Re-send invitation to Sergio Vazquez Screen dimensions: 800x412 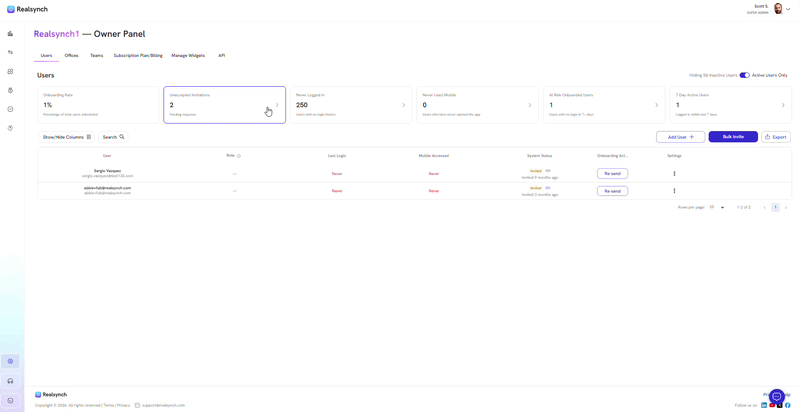tap(612, 174)
